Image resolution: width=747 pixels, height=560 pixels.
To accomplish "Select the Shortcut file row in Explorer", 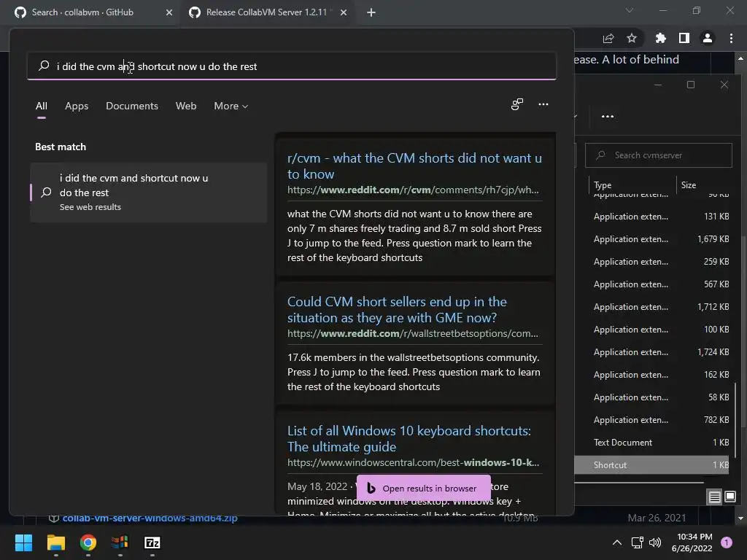I will 651,465.
